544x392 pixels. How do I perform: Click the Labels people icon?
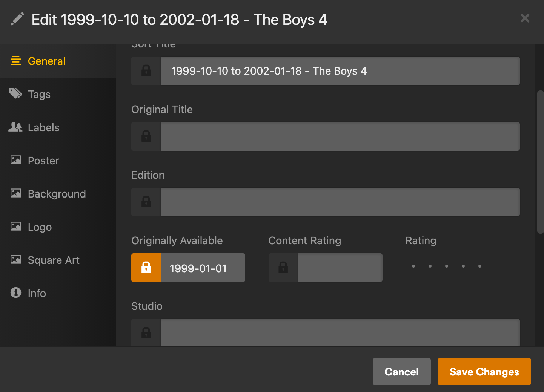click(x=15, y=127)
